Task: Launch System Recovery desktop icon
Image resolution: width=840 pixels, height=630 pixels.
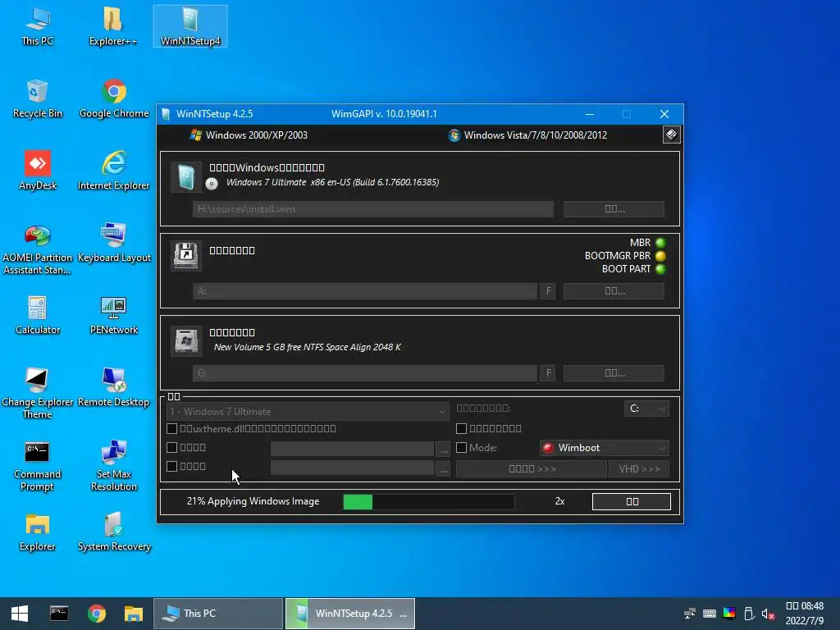Action: [113, 533]
